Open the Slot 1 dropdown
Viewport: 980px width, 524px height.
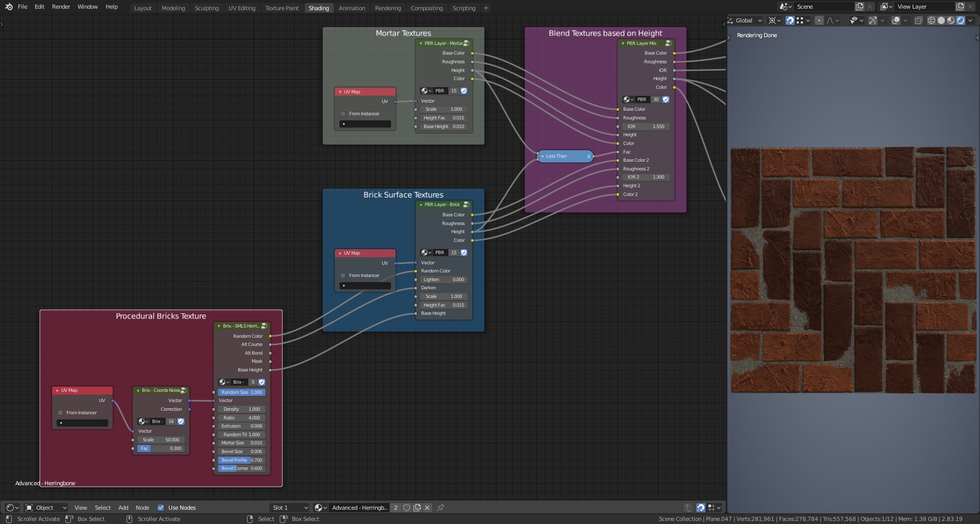pos(289,508)
